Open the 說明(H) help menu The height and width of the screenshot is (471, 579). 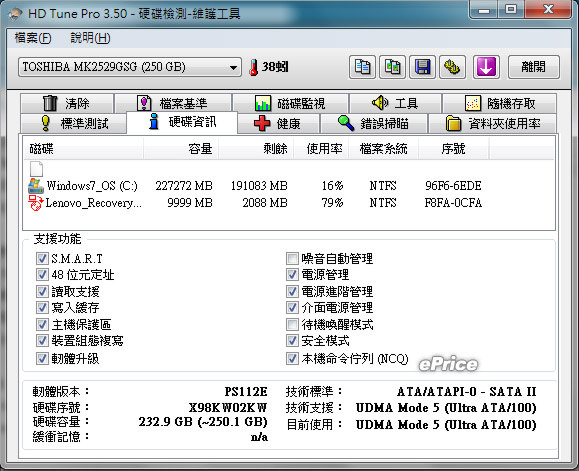click(90, 38)
